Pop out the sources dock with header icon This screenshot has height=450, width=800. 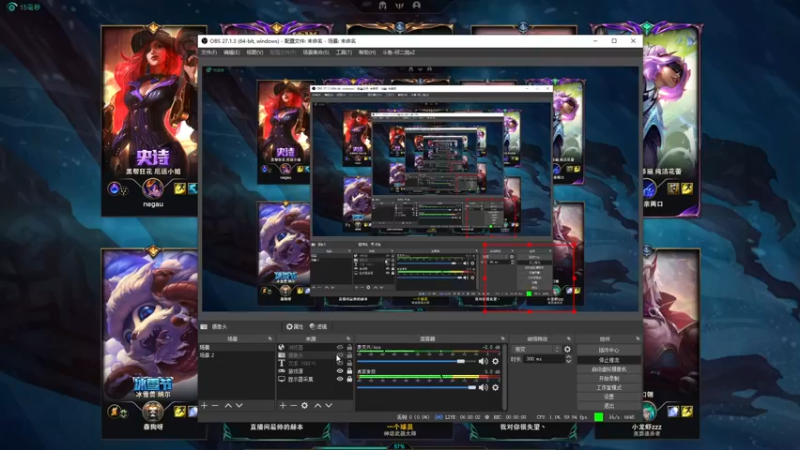click(x=348, y=339)
